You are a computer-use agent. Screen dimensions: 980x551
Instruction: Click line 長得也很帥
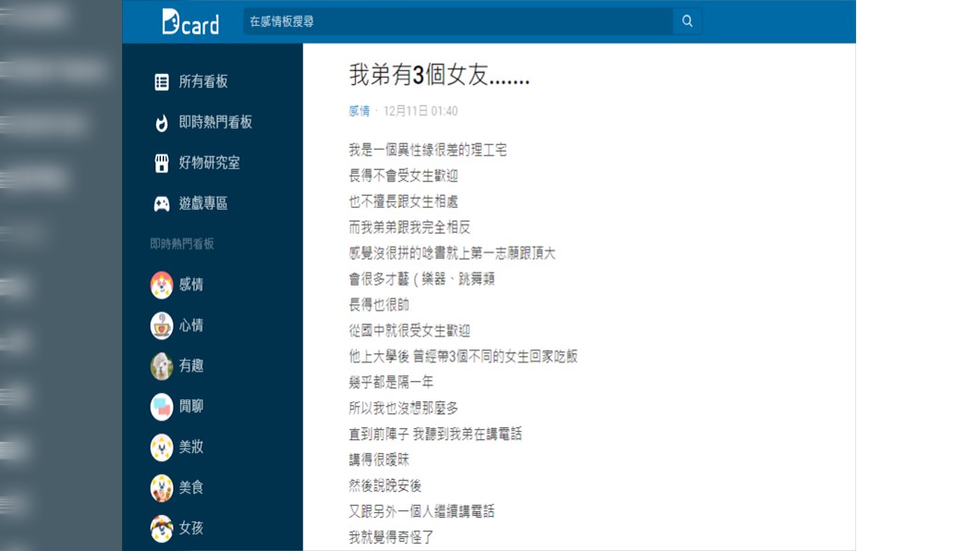[x=379, y=305]
